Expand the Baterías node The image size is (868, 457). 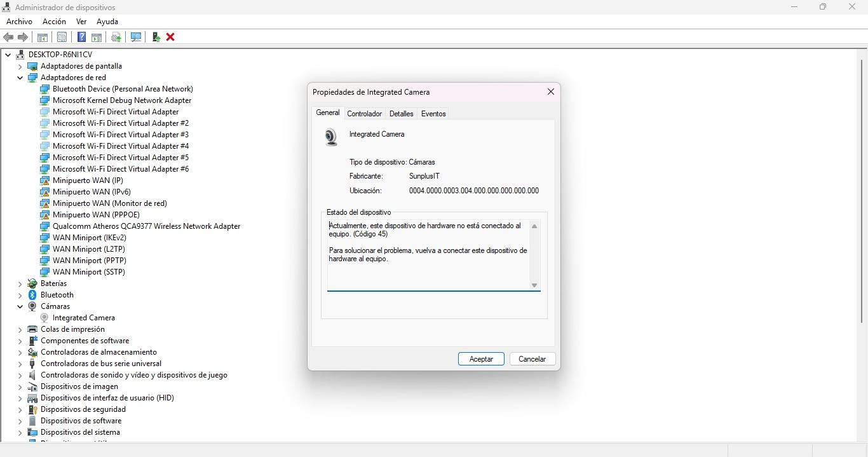pos(20,283)
